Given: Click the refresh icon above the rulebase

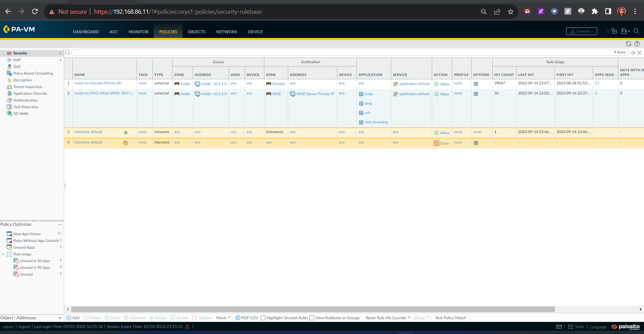Looking at the screenshot, I should tap(628, 44).
